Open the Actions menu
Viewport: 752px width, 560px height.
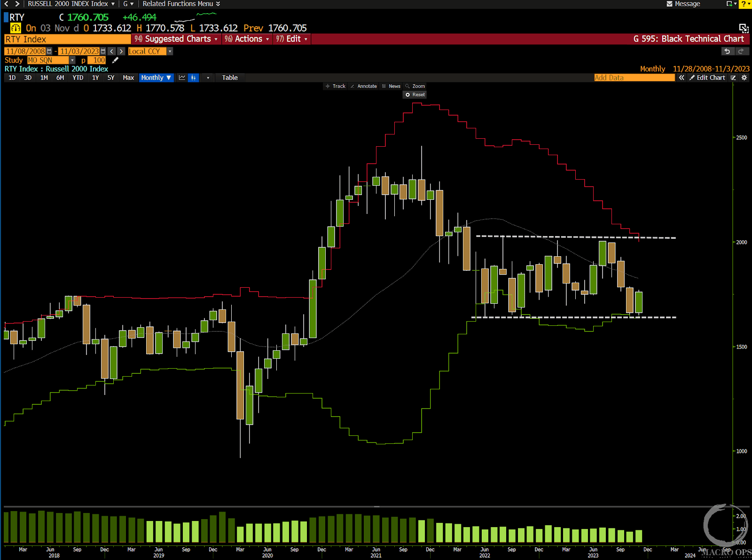pyautogui.click(x=246, y=39)
